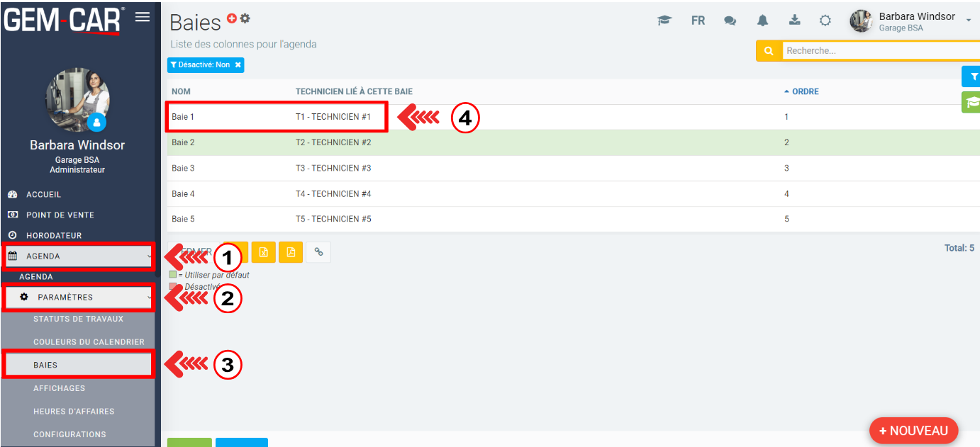Screen dimensions: 980x447
Task: Open the notifications bell icon
Action: pyautogui.click(x=762, y=21)
